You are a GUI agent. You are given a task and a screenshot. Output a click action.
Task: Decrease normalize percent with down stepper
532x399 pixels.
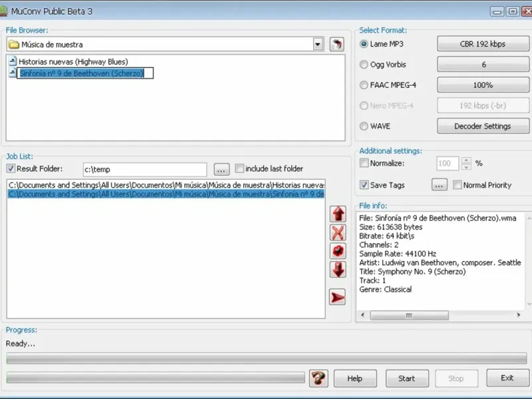[x=466, y=167]
